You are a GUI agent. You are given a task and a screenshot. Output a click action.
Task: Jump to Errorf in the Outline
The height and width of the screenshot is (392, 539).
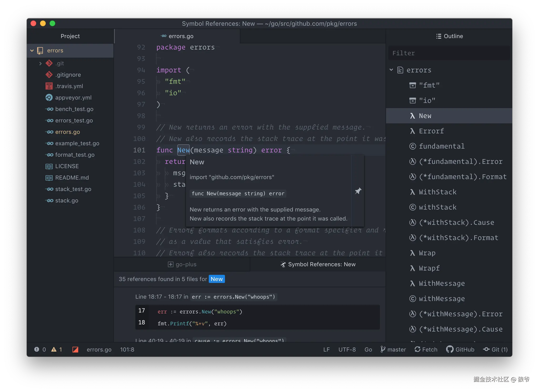click(x=431, y=131)
